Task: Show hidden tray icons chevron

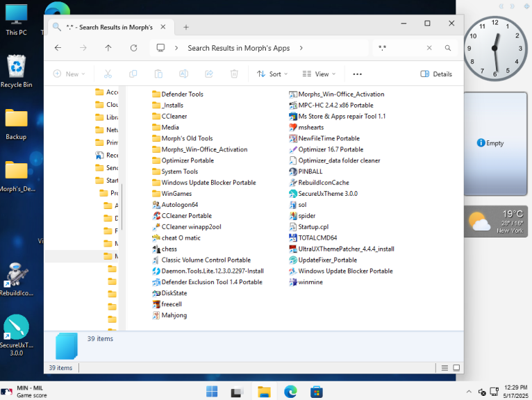Action: (469, 392)
